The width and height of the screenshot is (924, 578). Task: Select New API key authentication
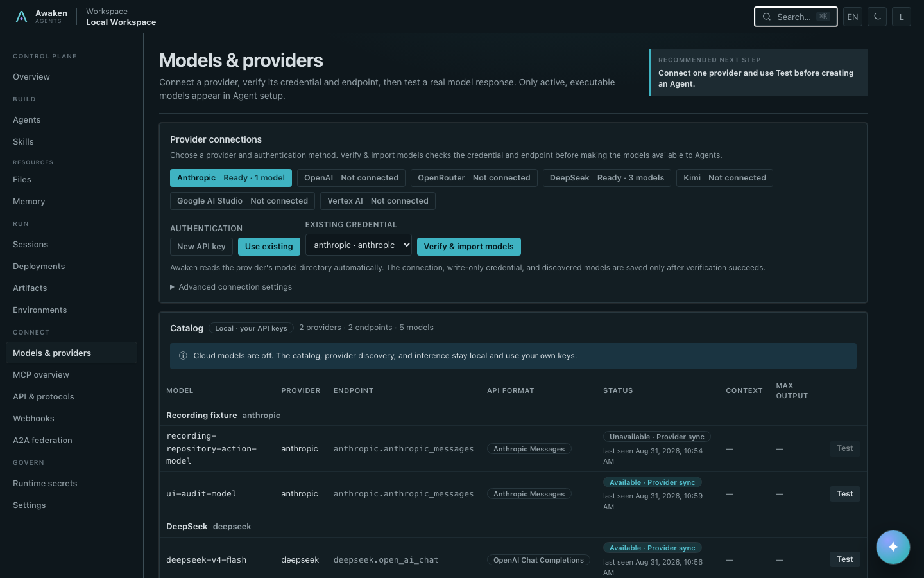[201, 247]
